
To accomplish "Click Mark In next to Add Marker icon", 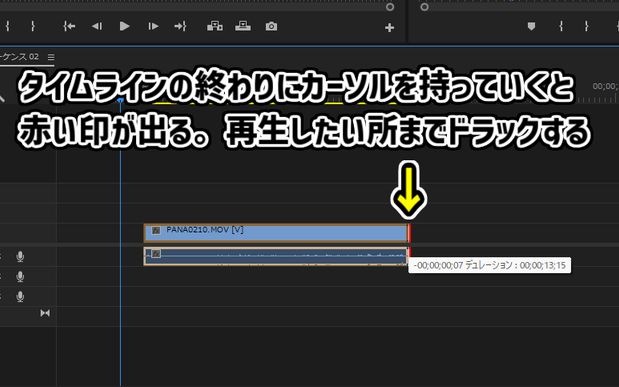I will click(x=561, y=26).
